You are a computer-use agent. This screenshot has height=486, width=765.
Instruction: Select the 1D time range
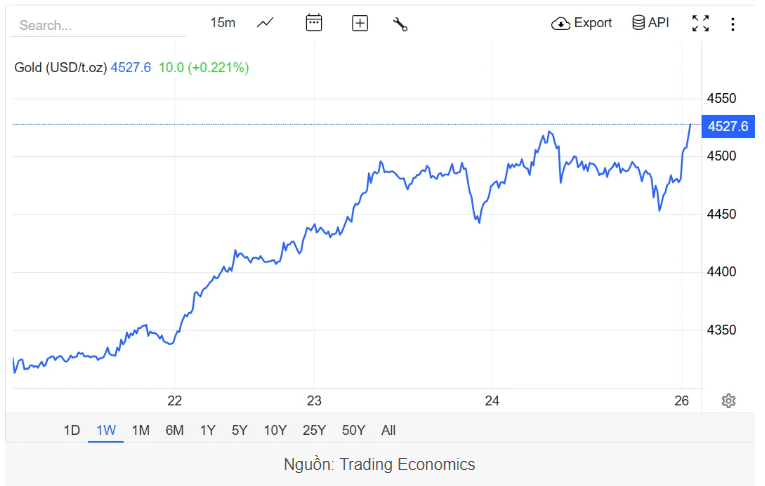tap(72, 430)
